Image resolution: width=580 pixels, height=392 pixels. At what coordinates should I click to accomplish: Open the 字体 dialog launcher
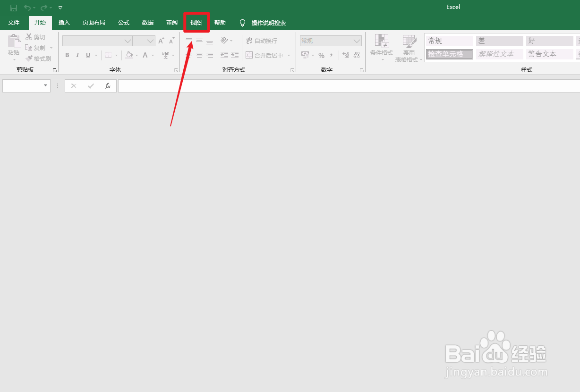176,70
